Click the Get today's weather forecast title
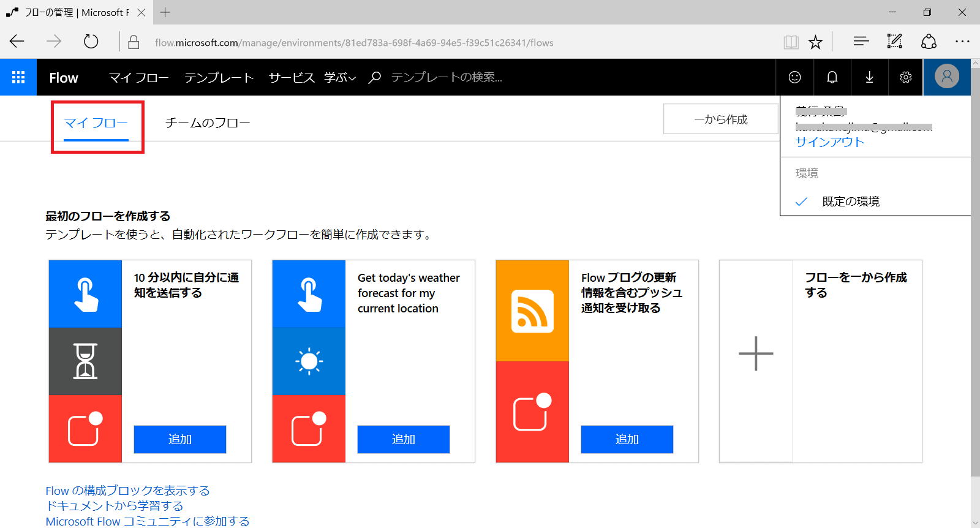Viewport: 980px width, 528px height. (409, 293)
